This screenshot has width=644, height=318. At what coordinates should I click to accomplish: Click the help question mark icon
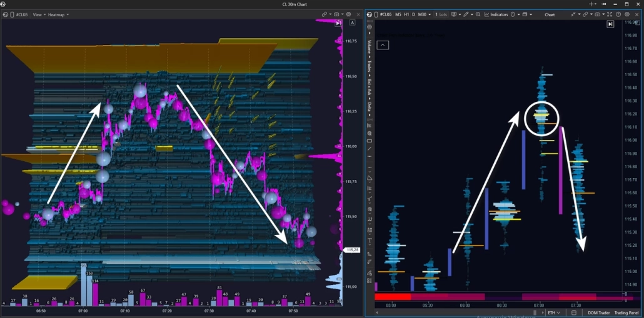[x=618, y=14]
